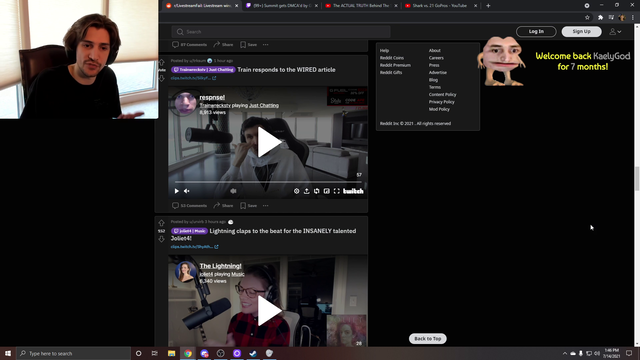Open the About footer link
Viewport: 640px width, 360px height.
(434, 51)
